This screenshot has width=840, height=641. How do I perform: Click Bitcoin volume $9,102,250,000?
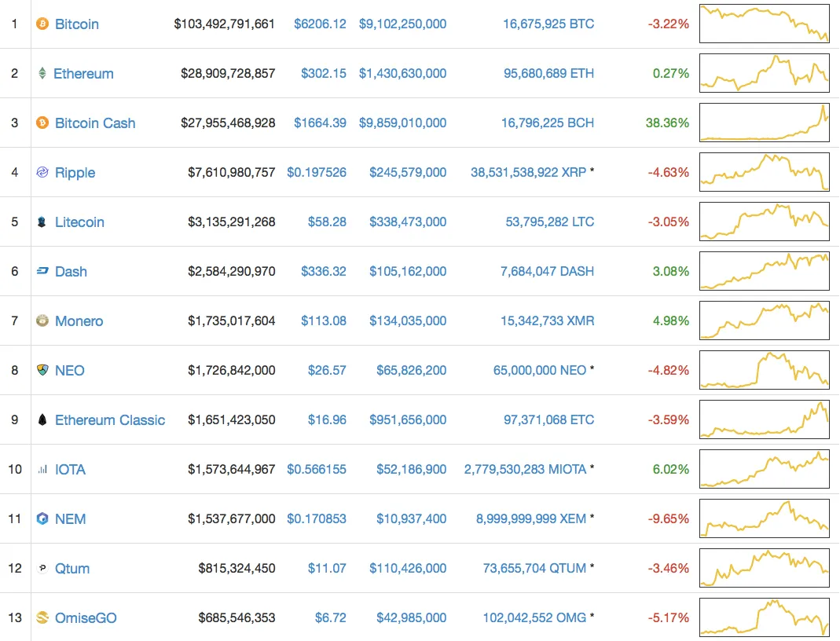click(402, 24)
